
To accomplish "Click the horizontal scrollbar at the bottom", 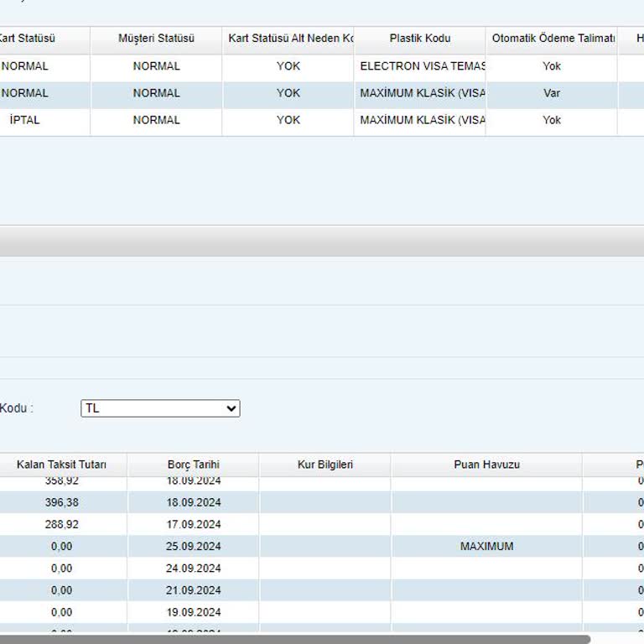I will (293, 639).
